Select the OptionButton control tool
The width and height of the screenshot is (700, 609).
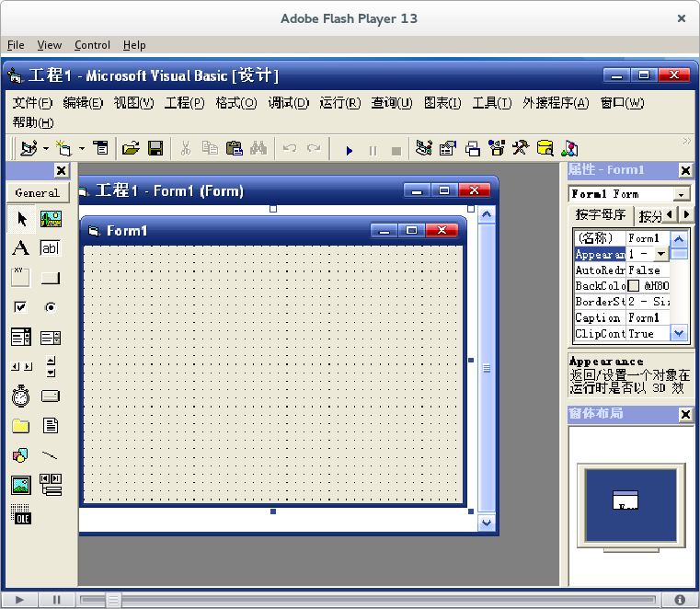51,307
